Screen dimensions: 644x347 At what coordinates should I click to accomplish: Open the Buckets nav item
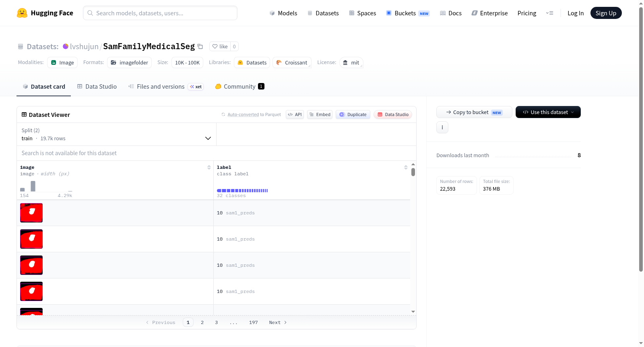408,13
